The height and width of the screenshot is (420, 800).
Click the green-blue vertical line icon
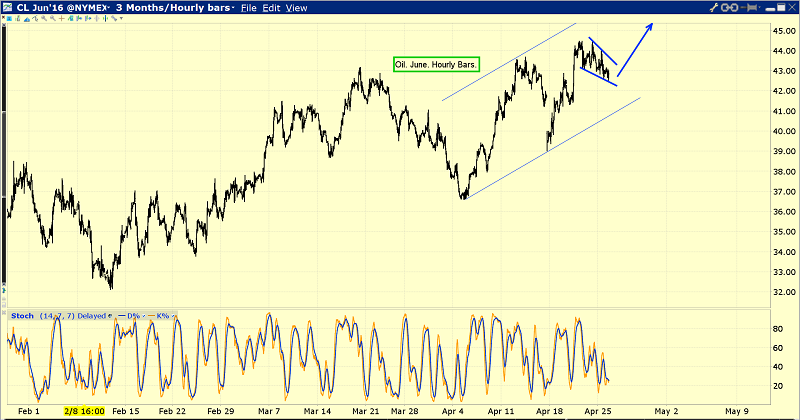pos(105,18)
